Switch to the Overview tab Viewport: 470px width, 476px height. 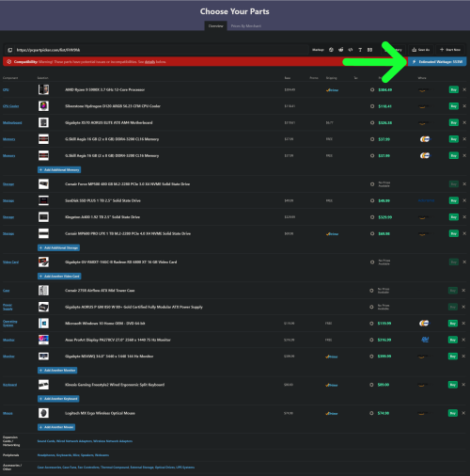pyautogui.click(x=215, y=26)
